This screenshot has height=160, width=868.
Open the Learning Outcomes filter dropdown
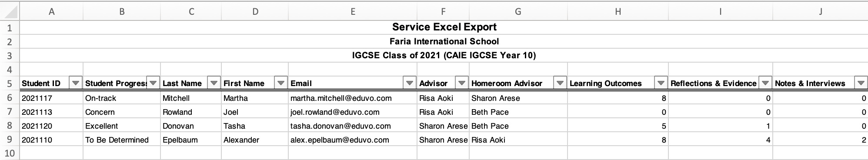tap(661, 83)
